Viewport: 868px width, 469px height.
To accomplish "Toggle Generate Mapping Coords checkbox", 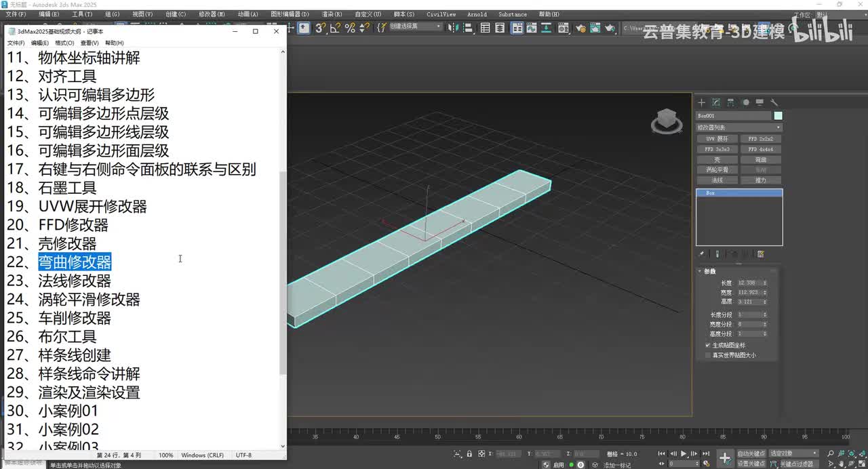I will pos(707,345).
